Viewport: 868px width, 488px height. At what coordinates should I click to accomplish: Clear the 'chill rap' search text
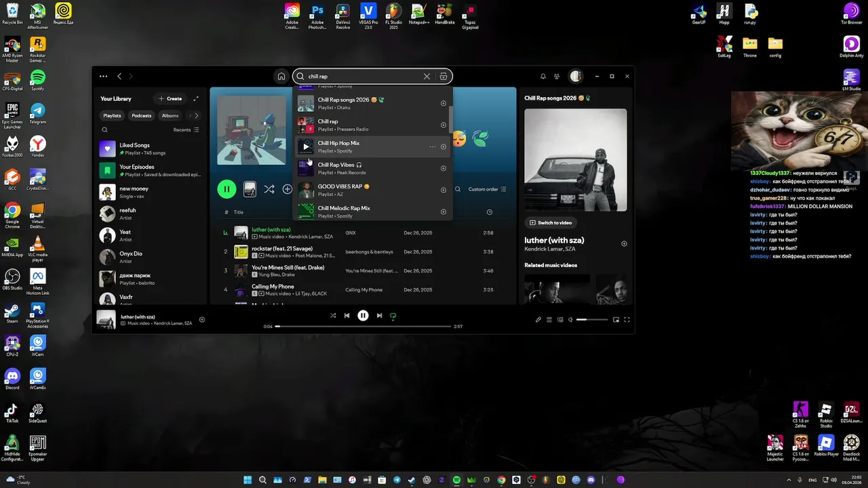427,77
